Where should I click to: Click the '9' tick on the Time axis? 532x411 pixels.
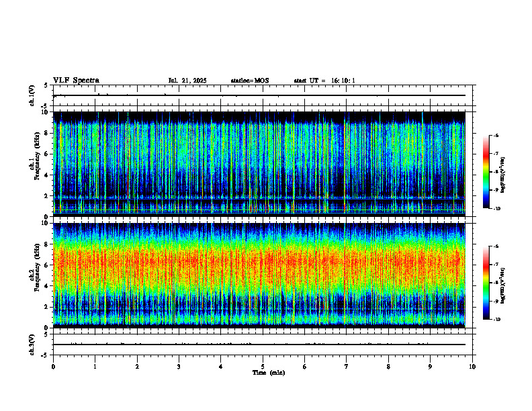(430, 367)
